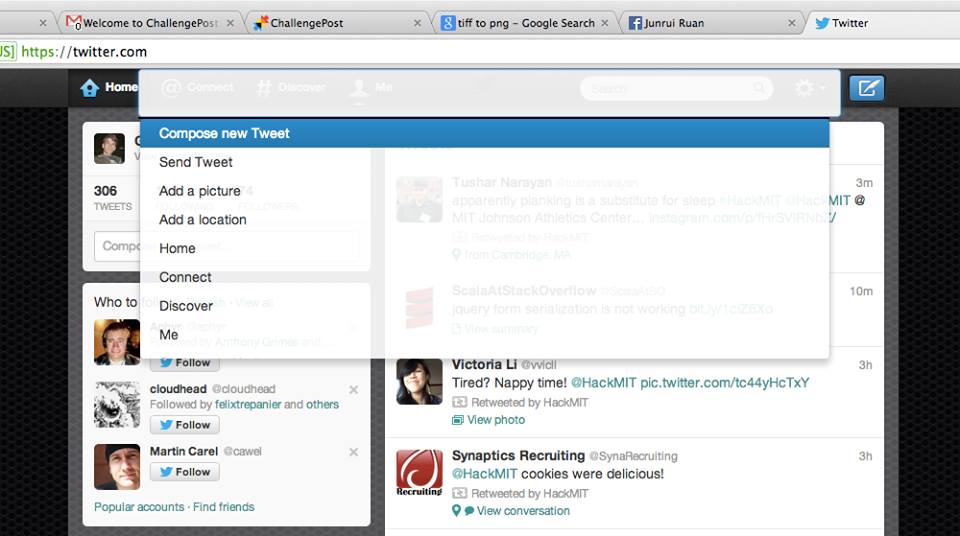Viewport: 960px width, 536px height.
Task: Dismiss cloudhead follow suggestion
Action: 353,390
